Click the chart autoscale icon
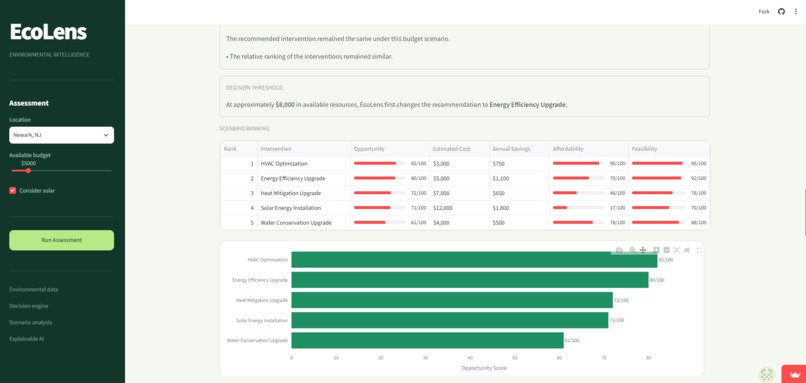The width and height of the screenshot is (806, 383). pos(676,250)
